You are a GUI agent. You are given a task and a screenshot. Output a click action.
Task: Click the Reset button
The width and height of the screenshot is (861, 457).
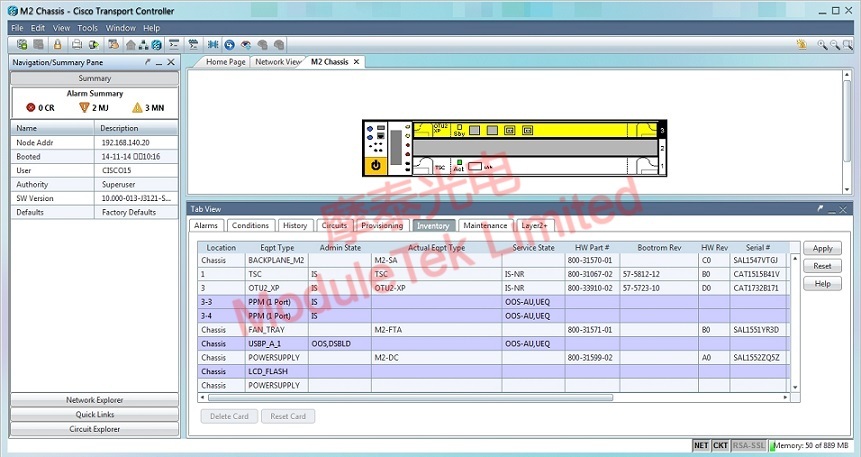[x=822, y=266]
